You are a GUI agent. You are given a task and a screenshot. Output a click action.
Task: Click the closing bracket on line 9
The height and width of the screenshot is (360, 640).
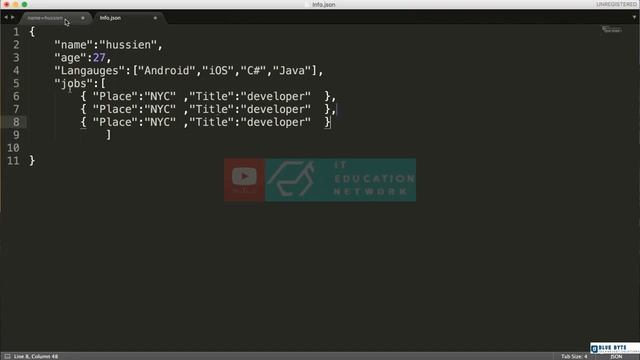109,135
